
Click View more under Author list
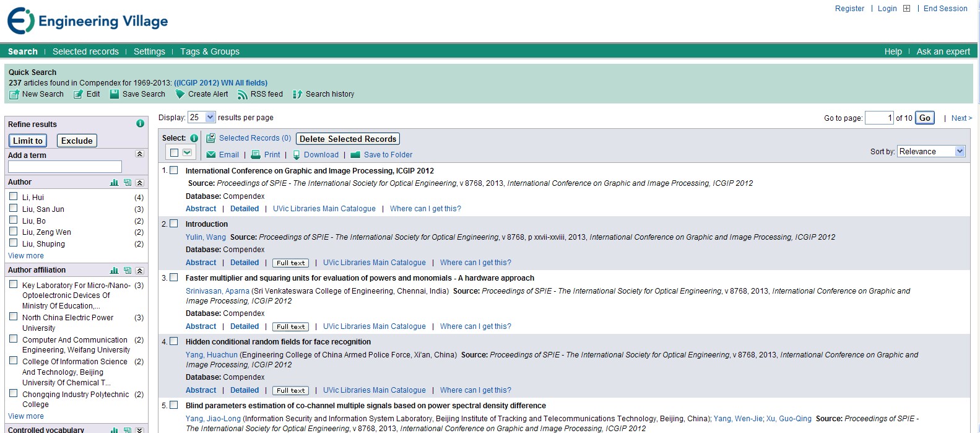coord(26,256)
